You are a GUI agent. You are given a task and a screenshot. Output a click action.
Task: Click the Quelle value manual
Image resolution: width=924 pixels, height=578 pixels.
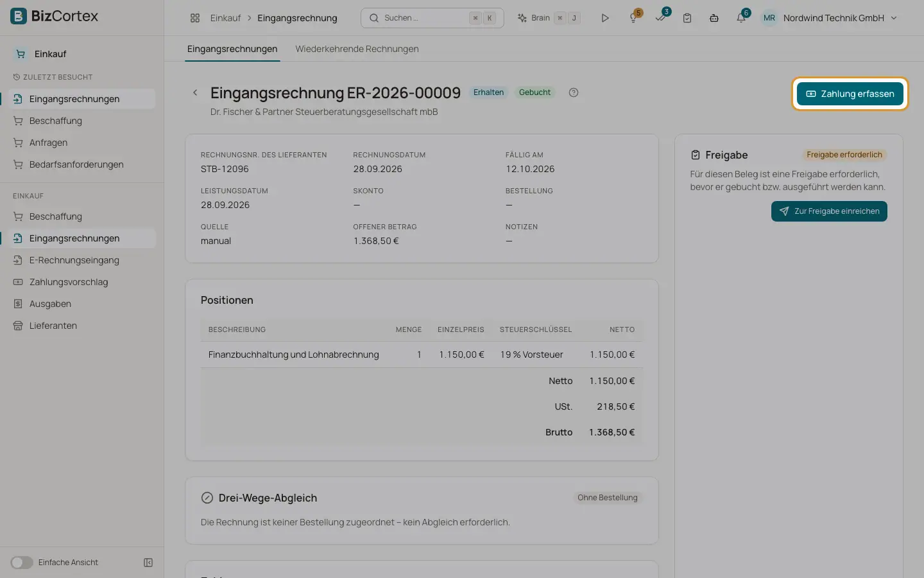coord(216,241)
